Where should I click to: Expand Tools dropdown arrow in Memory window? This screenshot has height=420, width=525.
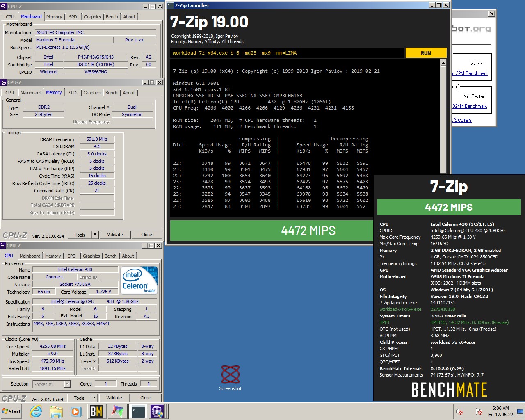click(x=95, y=235)
